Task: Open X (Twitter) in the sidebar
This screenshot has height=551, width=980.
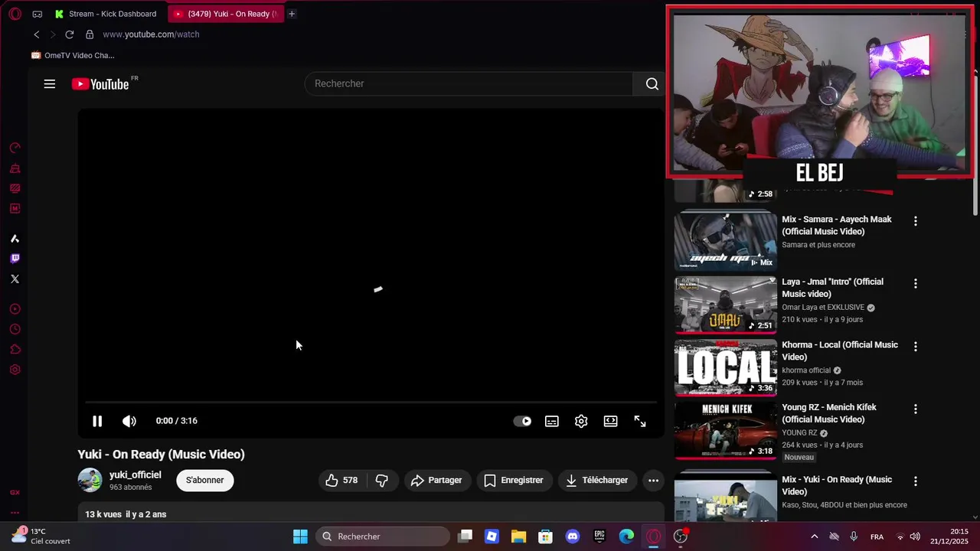Action: point(15,279)
